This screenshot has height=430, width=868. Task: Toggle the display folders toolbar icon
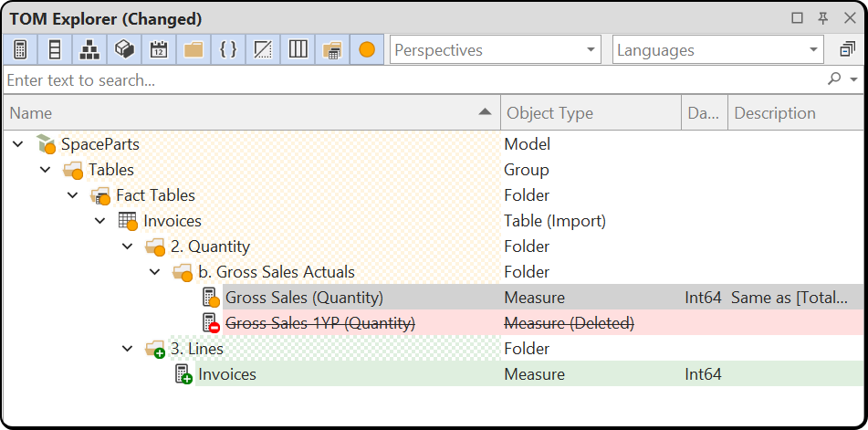click(193, 50)
